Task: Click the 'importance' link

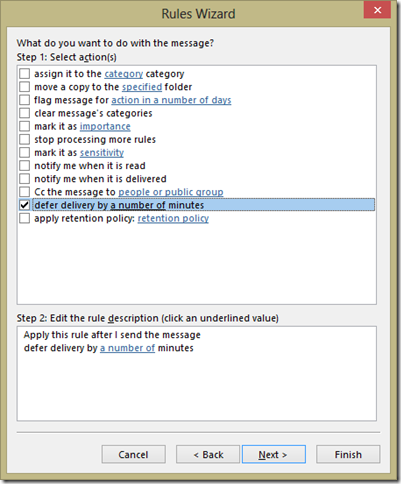Action: click(x=105, y=126)
